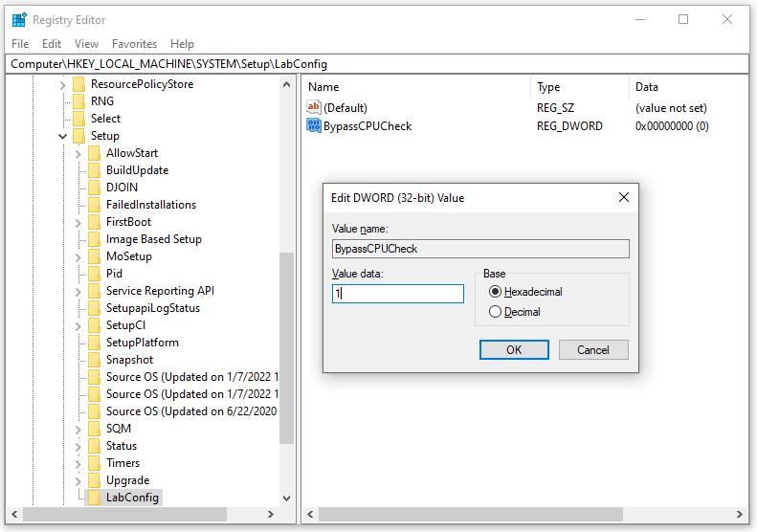Click the MoSetup folder icon

tap(95, 256)
